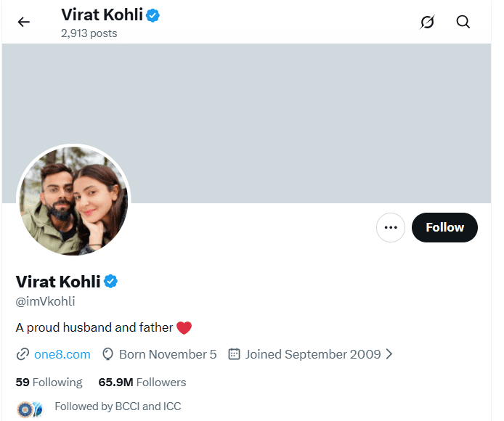
Task: Expand the chevron after Joined September 2009
Action: tap(389, 354)
